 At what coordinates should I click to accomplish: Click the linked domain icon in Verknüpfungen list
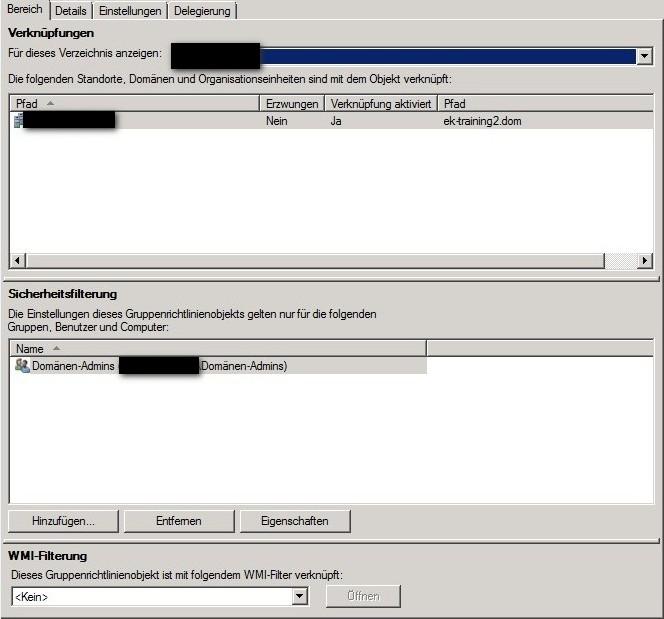pyautogui.click(x=18, y=121)
